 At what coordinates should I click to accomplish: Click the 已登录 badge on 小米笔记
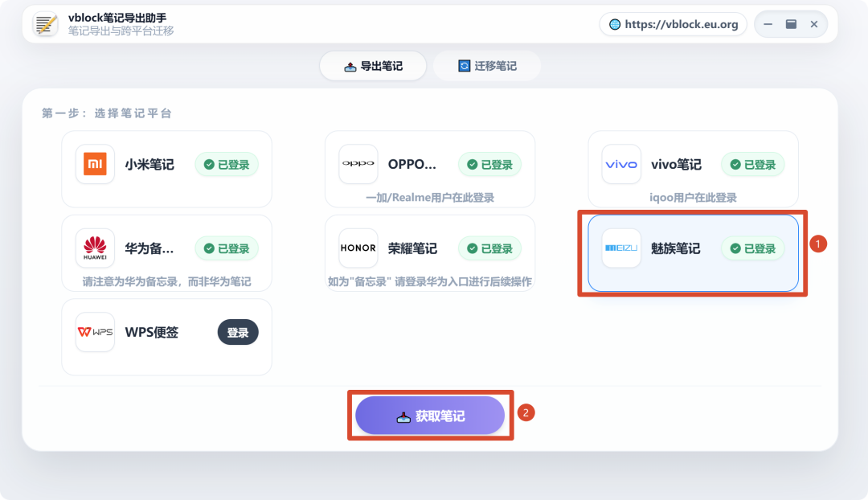227,165
